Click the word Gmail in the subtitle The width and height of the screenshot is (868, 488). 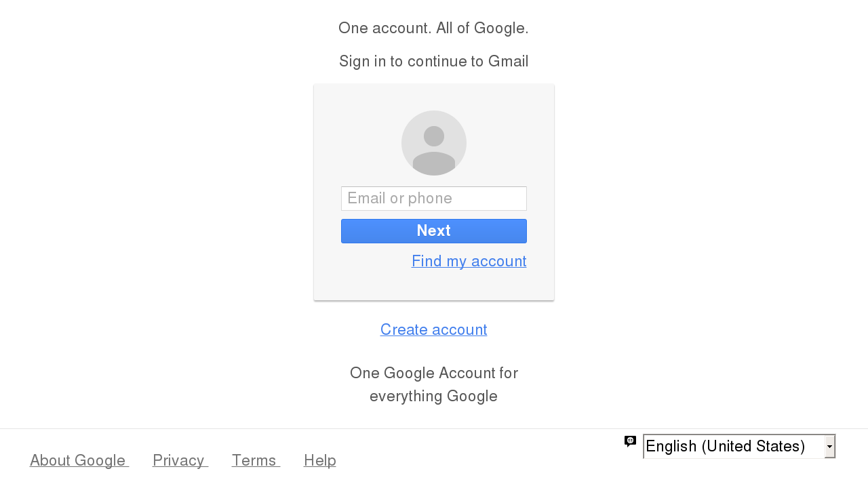pyautogui.click(x=509, y=62)
